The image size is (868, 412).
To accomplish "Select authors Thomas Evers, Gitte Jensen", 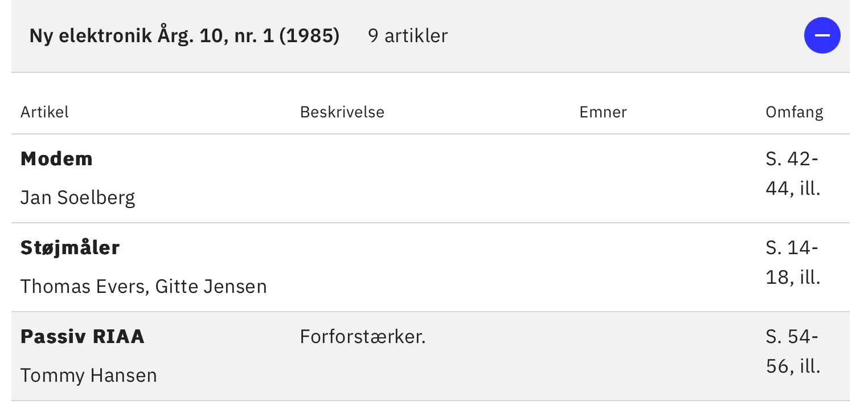I will click(x=144, y=286).
